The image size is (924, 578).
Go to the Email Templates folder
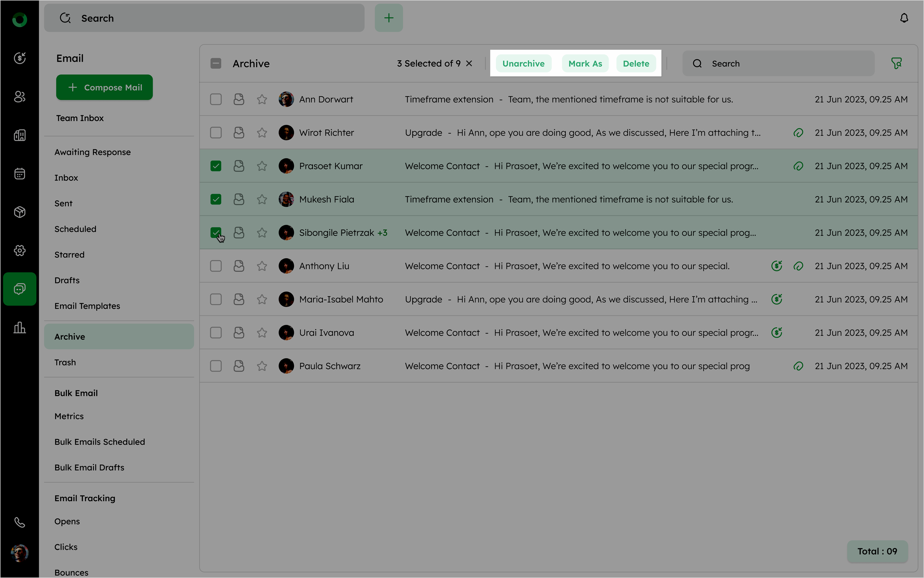coord(87,306)
